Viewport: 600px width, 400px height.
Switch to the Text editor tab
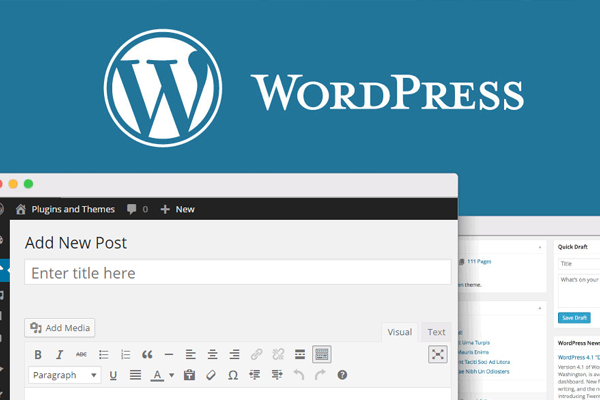point(436,332)
